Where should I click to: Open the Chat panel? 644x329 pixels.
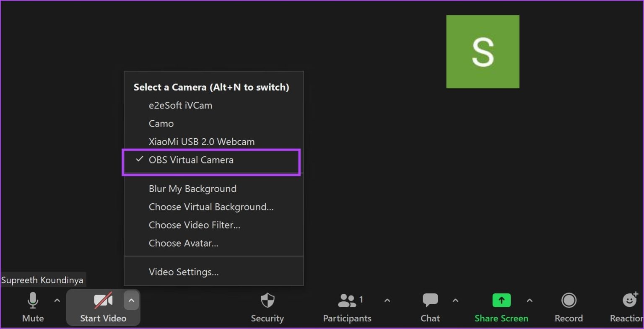pos(430,307)
